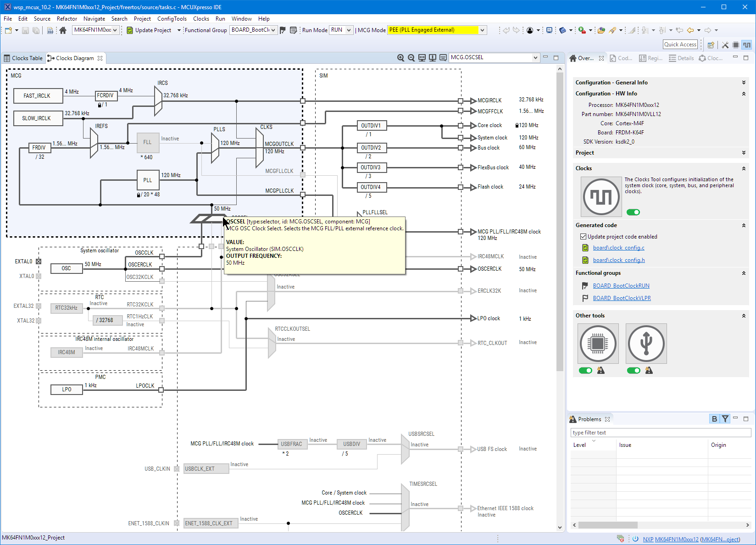Expand the Project section in Overview
756x545 pixels.
click(744, 153)
